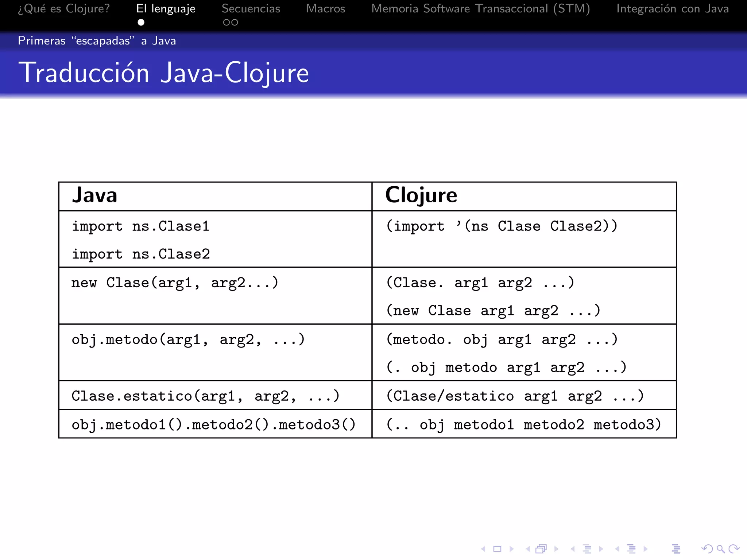Viewport: 747px width, 560px height.
Task: Click first hollow dot under Secuencias
Action: tap(227, 23)
